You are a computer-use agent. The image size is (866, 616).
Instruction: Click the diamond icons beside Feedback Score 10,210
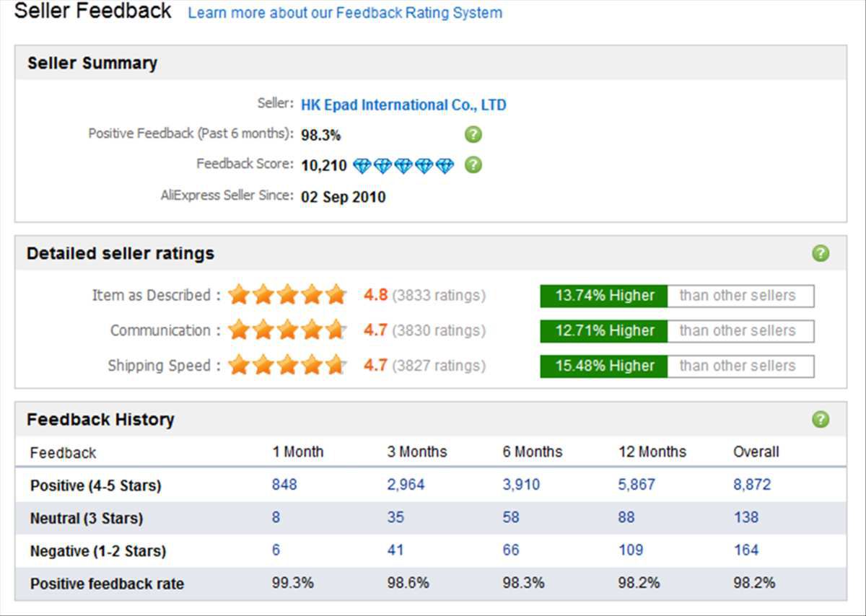pos(404,166)
